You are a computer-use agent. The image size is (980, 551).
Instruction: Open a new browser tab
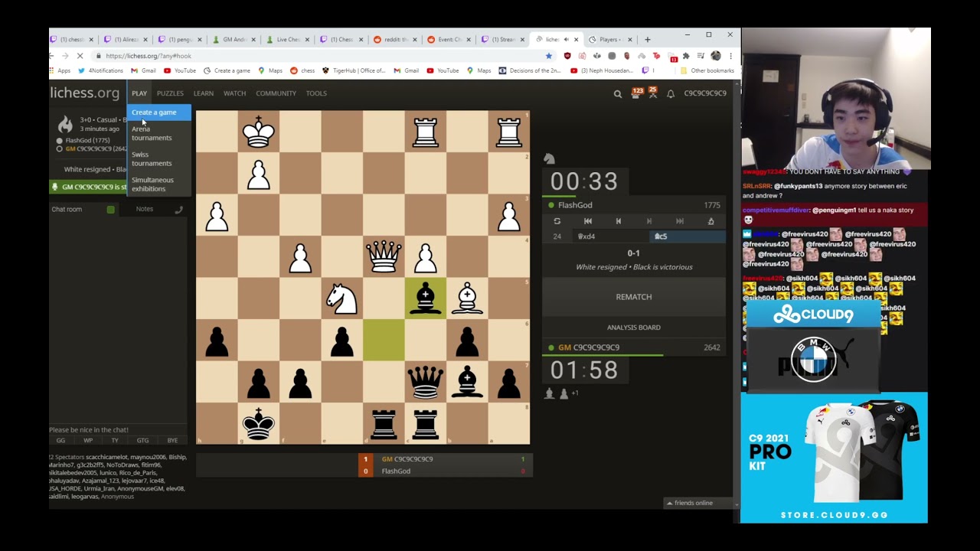(647, 40)
